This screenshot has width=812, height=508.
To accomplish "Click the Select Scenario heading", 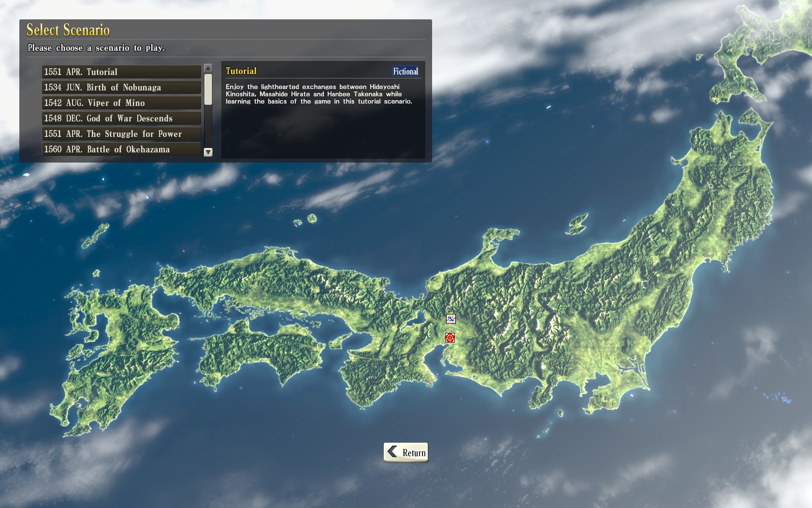I will [68, 30].
